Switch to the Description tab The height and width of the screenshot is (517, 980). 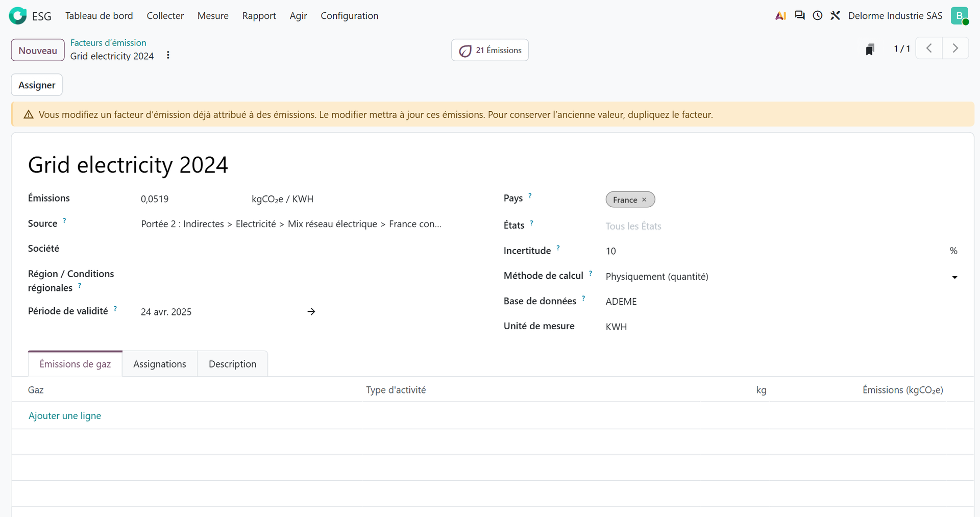(233, 364)
